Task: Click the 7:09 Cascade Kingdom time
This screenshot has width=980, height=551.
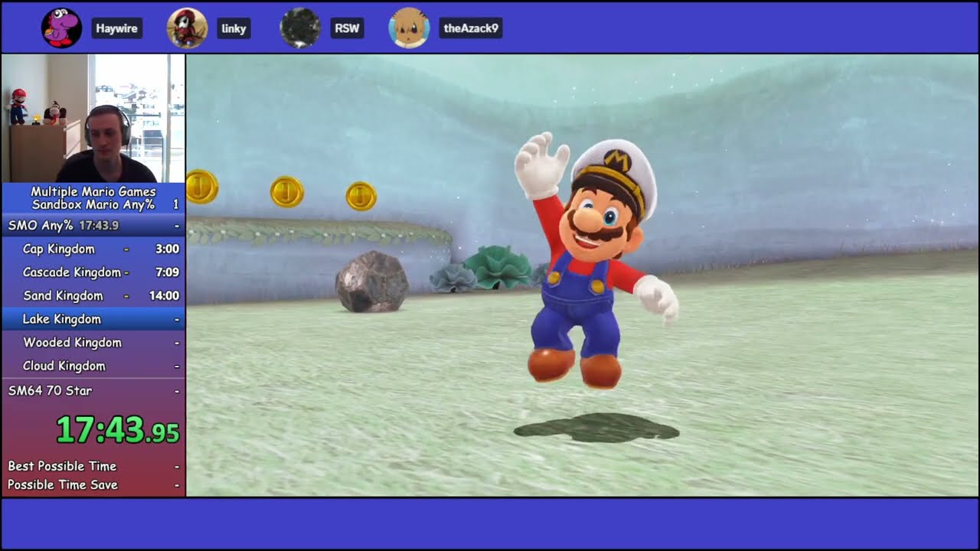Action: (167, 272)
